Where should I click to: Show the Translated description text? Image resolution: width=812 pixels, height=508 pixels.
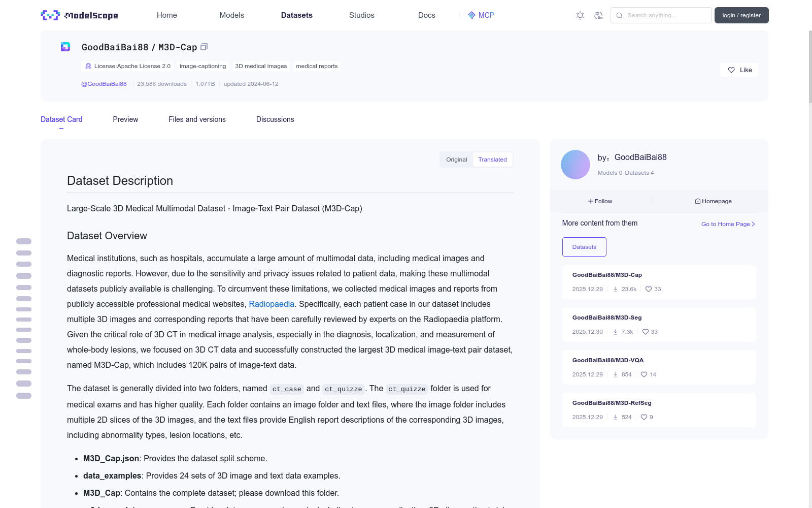[x=492, y=160]
